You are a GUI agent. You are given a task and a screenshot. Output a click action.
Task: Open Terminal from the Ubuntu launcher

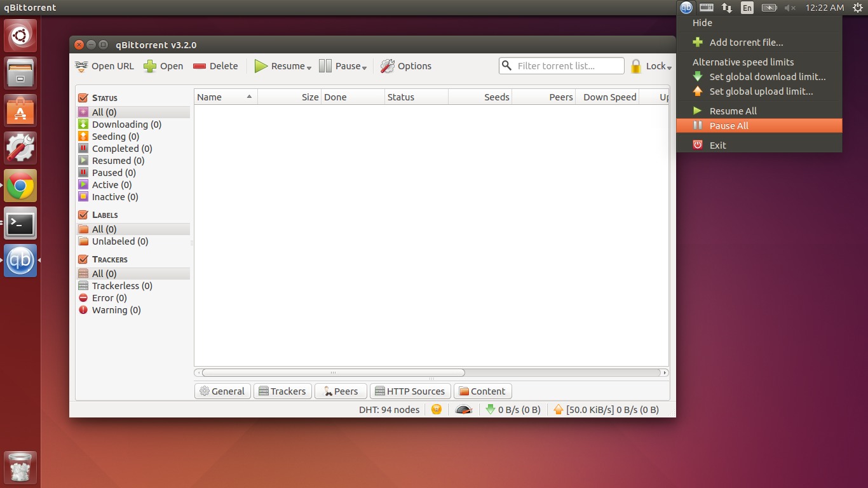coord(20,224)
